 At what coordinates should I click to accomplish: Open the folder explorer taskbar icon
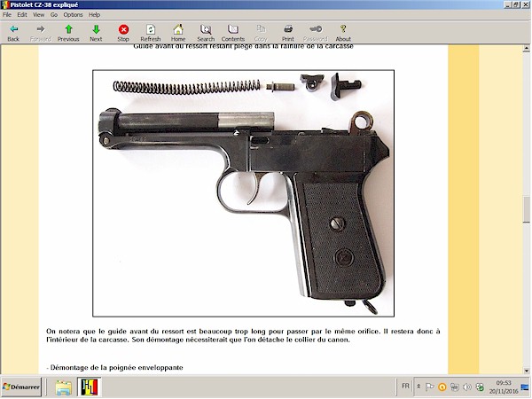[x=64, y=387]
